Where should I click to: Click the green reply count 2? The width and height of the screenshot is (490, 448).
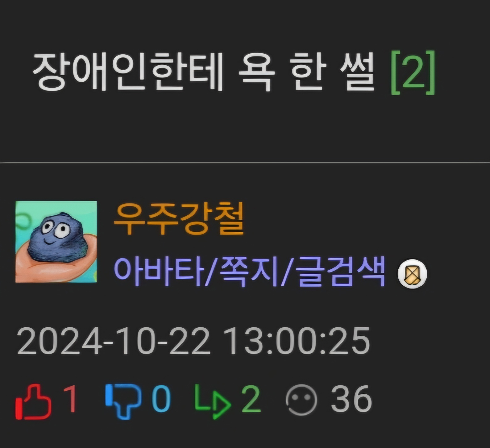251,399
